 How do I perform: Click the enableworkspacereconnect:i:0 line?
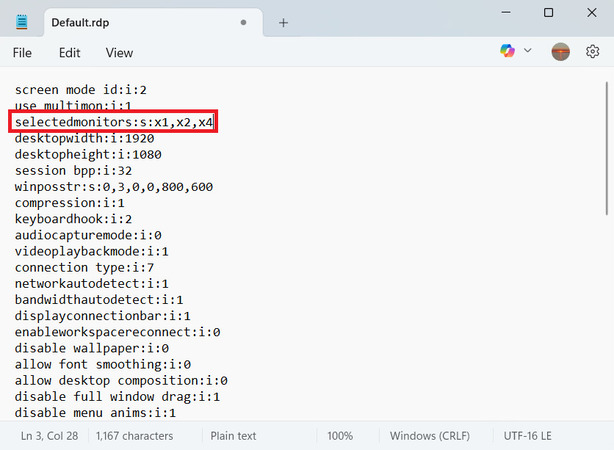tap(117, 332)
